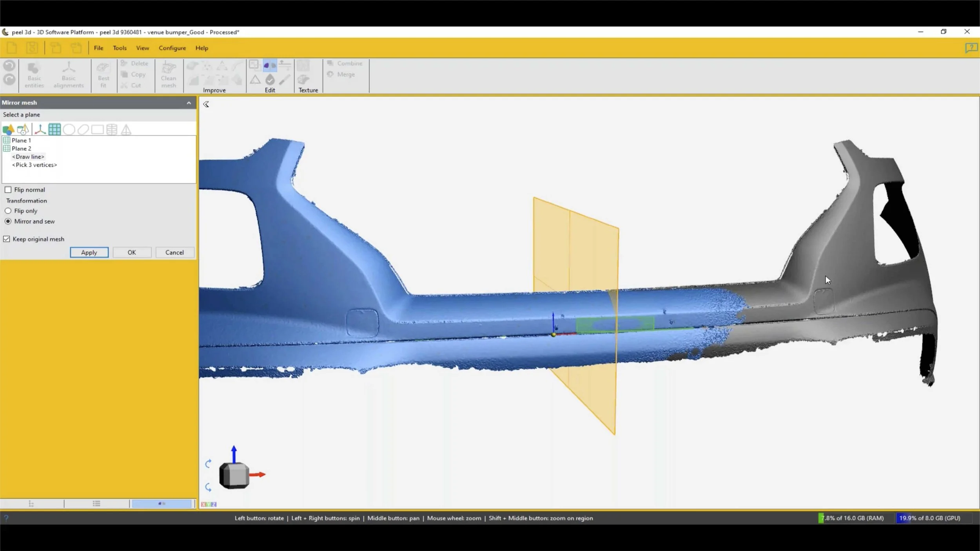Collapse side panel with double chevron

pyautogui.click(x=206, y=104)
